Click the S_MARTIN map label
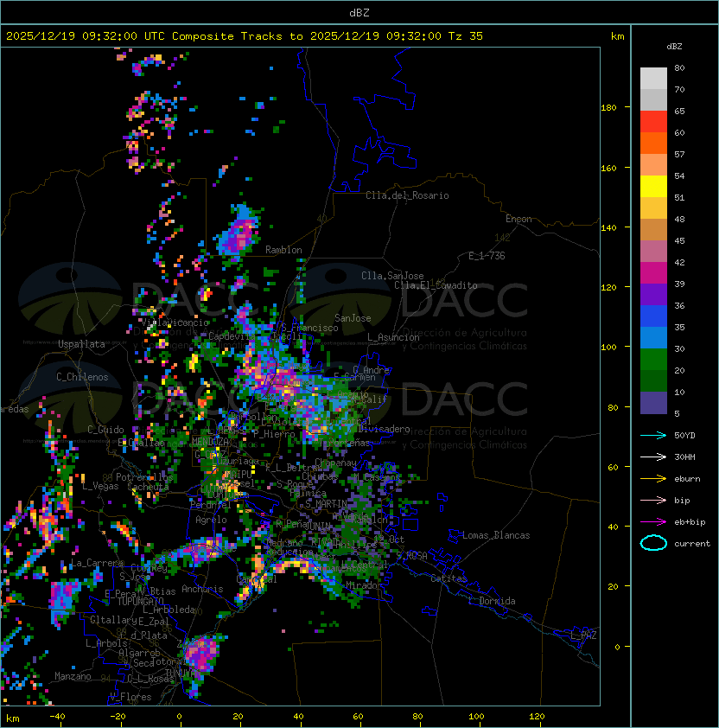Viewport: 719px width, 728px height. pos(327,504)
